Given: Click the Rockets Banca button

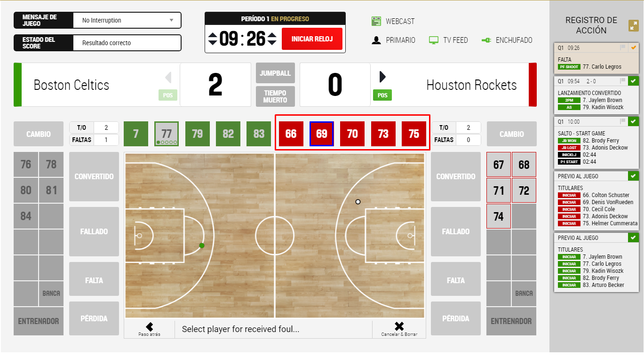Looking at the screenshot, I should click(x=524, y=294).
